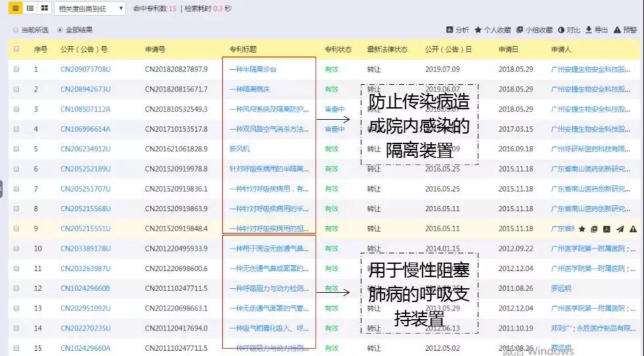
Task: Click the PDF download icon in row 9
Action: pos(607,229)
